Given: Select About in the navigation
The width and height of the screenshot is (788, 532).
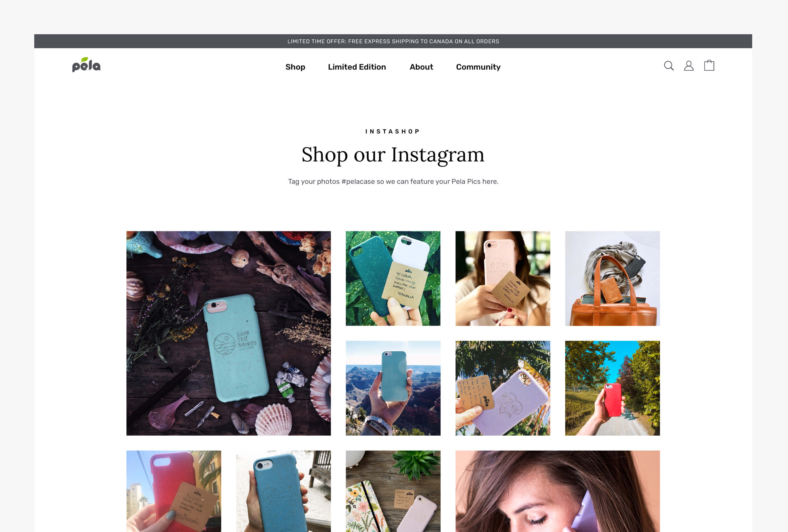Looking at the screenshot, I should click(x=421, y=67).
